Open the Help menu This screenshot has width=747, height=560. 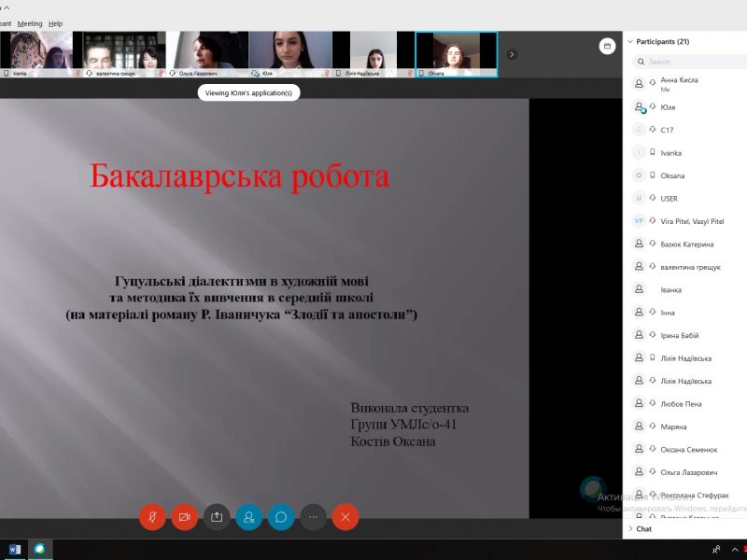point(56,23)
